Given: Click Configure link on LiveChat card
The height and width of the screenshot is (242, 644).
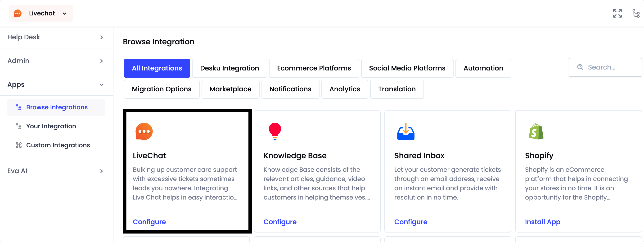Looking at the screenshot, I should 149,222.
